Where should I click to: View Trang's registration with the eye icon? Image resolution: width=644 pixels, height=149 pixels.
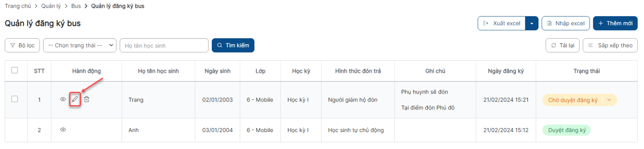[63, 99]
